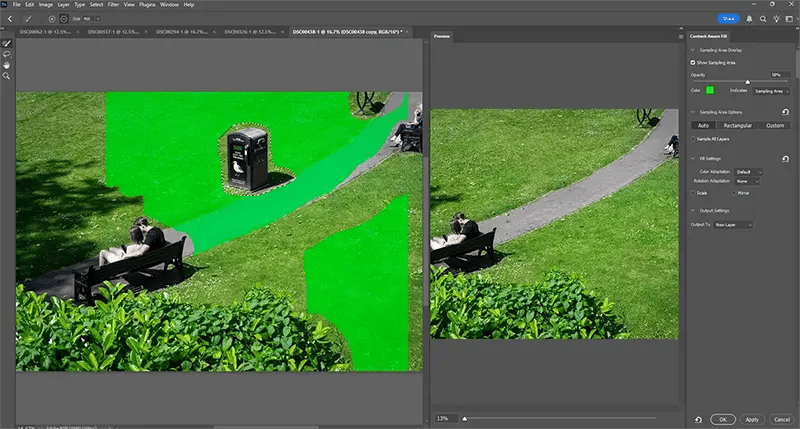Screen dimensions: 800x429
Task: Enable Sample All Layers checkbox
Action: pos(693,139)
